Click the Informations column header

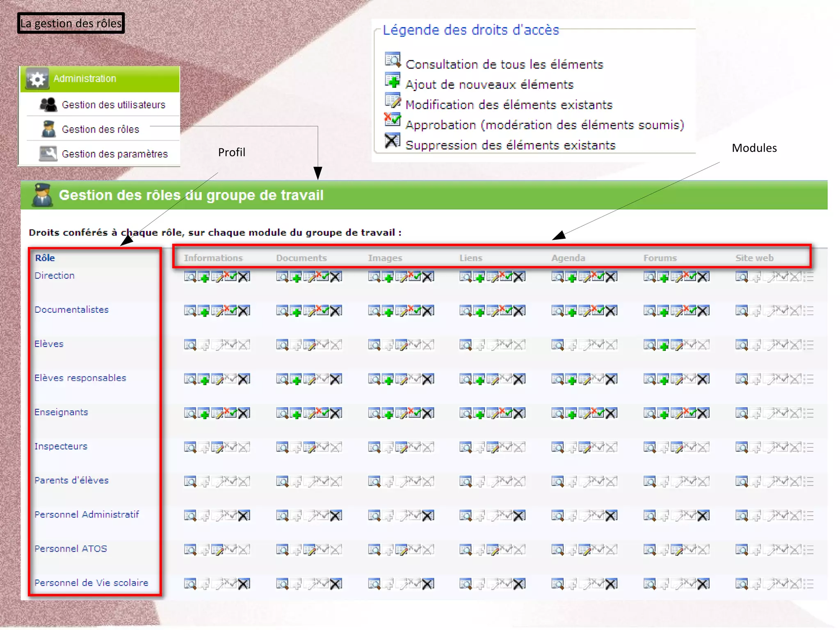(213, 258)
